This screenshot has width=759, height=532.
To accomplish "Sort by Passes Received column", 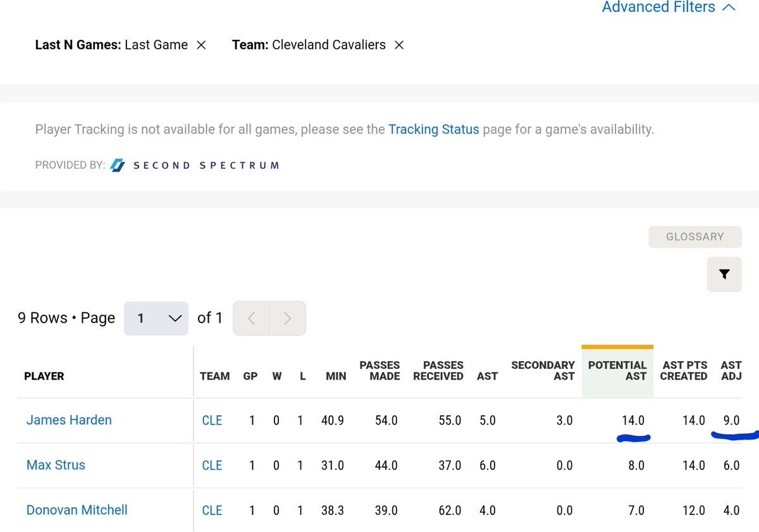I will pos(438,371).
